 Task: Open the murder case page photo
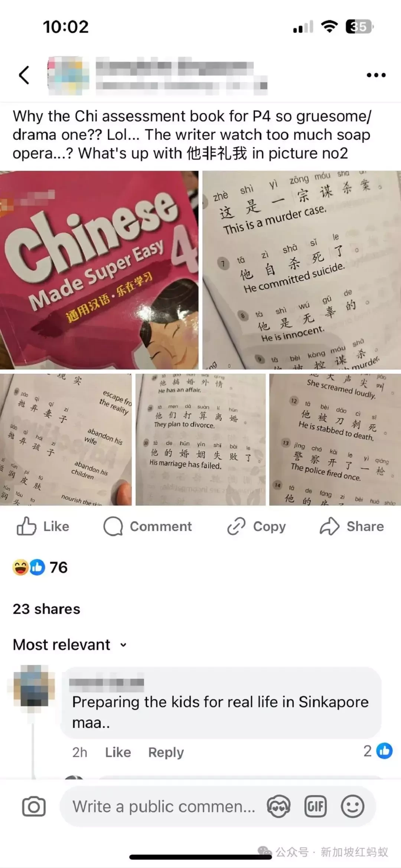point(301,270)
